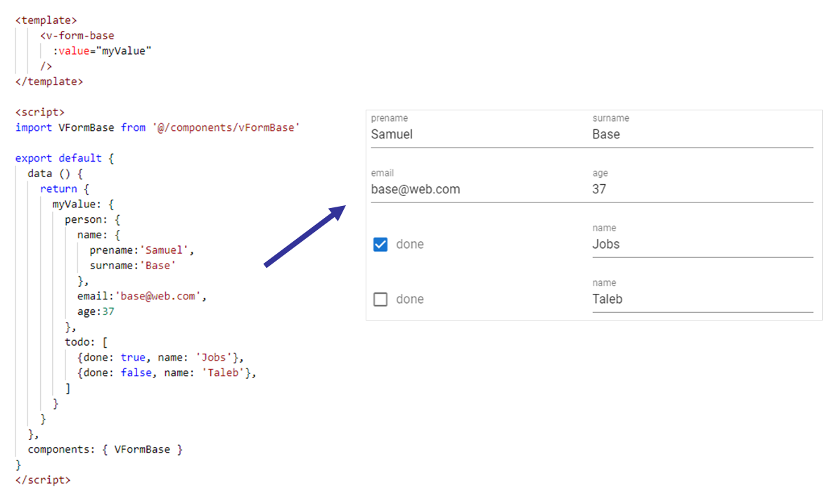Click the closing </script> tag
The width and height of the screenshot is (834, 504).
[x=43, y=480]
